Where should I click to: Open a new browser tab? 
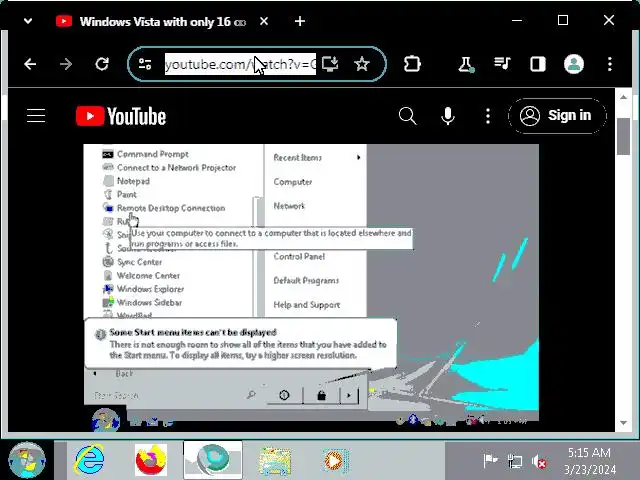[x=300, y=21]
